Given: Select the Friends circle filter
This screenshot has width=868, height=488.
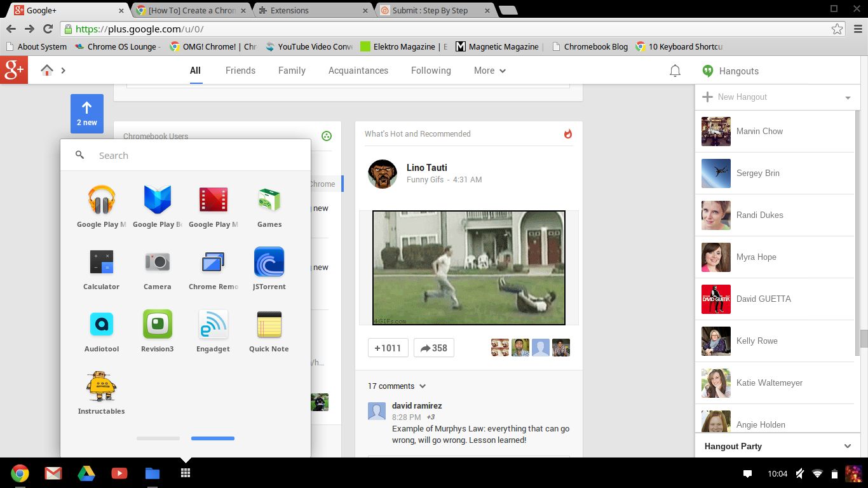Looking at the screenshot, I should click(240, 71).
